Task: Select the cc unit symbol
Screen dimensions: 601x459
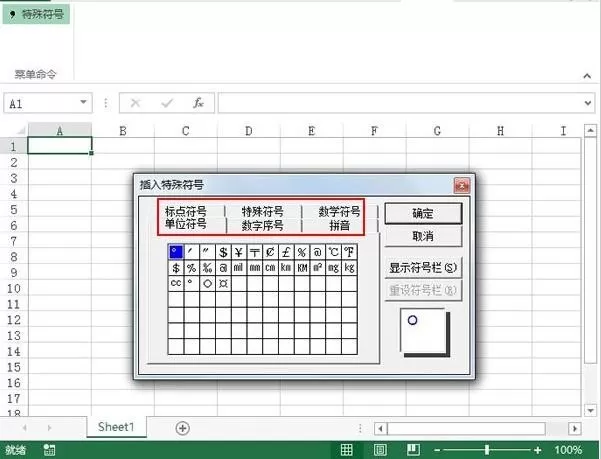Action: click(x=176, y=284)
